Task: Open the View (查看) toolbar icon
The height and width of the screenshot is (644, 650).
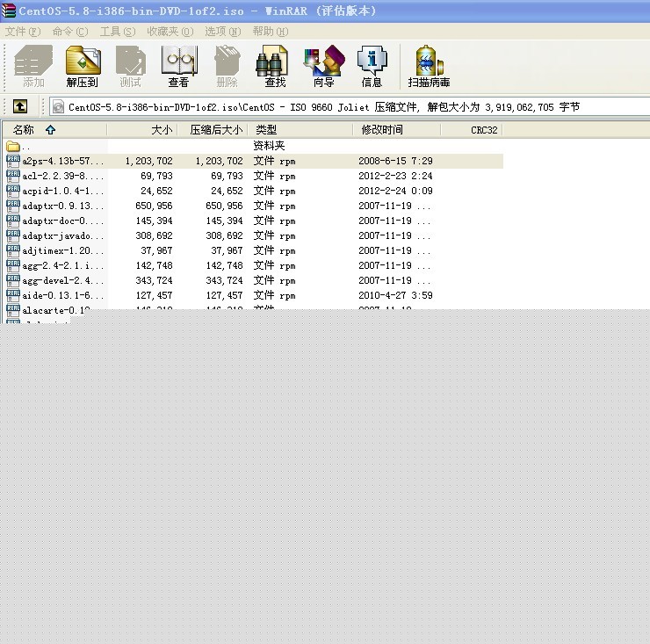Action: click(178, 67)
